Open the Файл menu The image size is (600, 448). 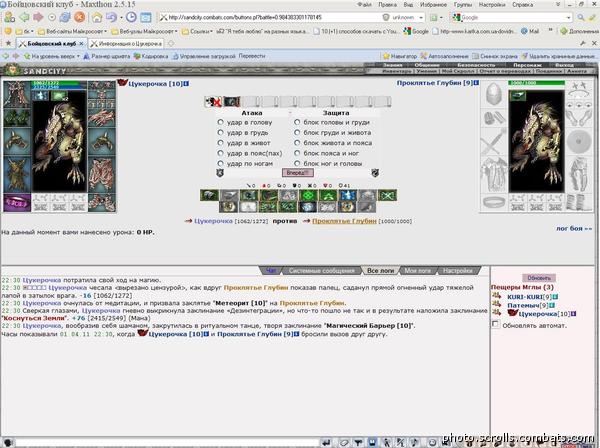(364, 5)
